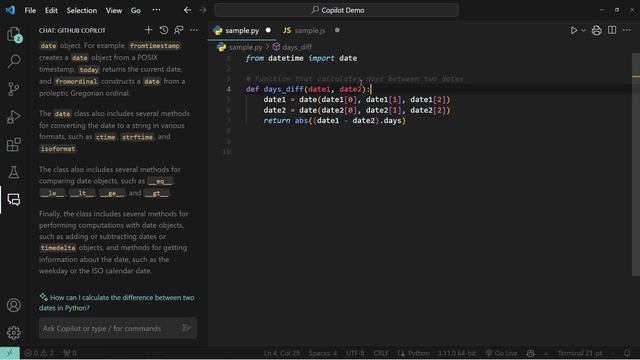This screenshot has height=360, width=640.
Task: Click the isoformat code term in chat
Action: tap(58, 149)
